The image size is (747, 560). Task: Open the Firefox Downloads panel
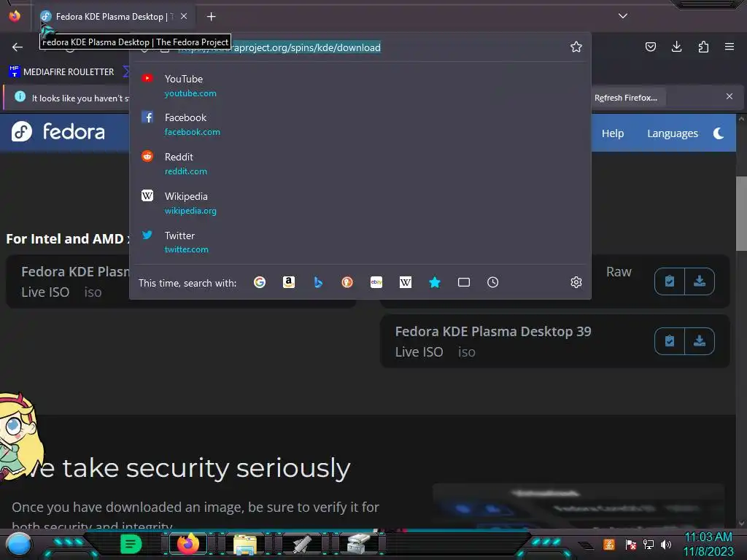coord(676,47)
